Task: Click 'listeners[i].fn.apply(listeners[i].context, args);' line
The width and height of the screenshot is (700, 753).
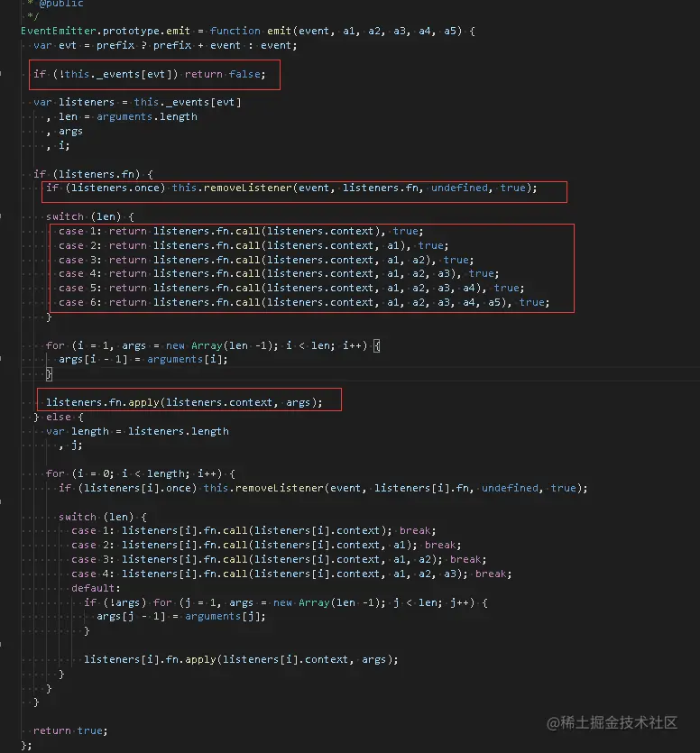Action: pyautogui.click(x=241, y=659)
